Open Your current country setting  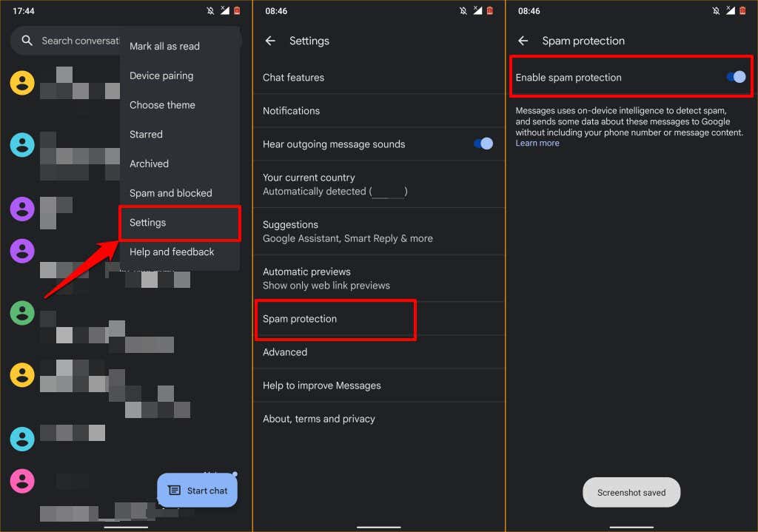[379, 184]
